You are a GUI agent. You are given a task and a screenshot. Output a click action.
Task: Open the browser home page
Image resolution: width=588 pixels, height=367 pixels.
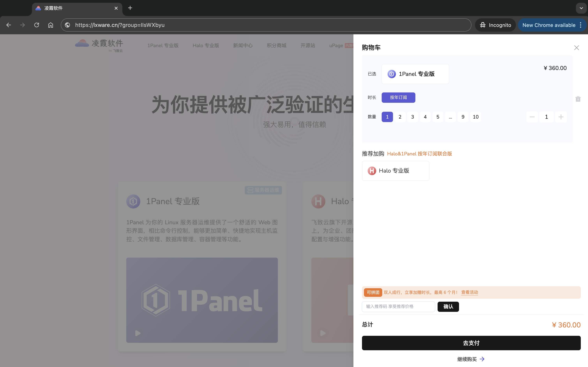pos(50,25)
